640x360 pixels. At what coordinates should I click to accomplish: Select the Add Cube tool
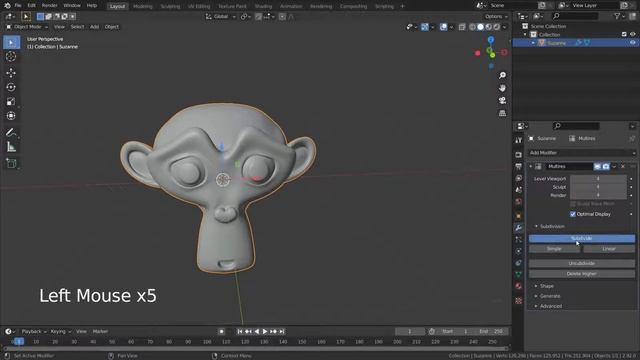(11, 163)
